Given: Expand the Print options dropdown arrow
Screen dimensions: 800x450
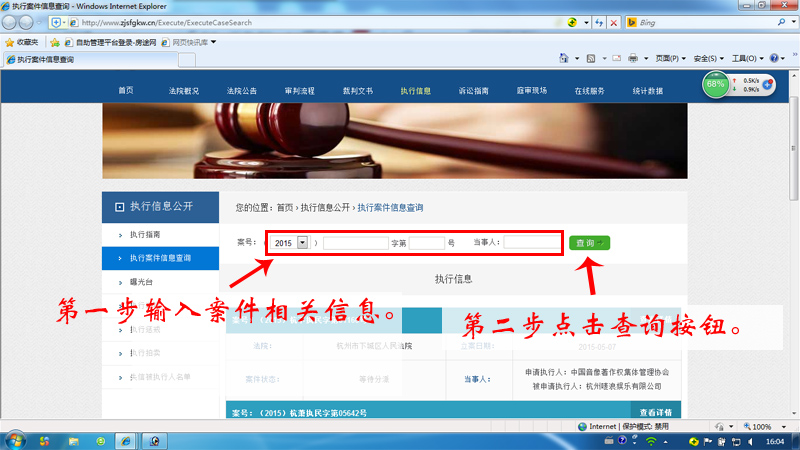Looking at the screenshot, I should coord(646,59).
